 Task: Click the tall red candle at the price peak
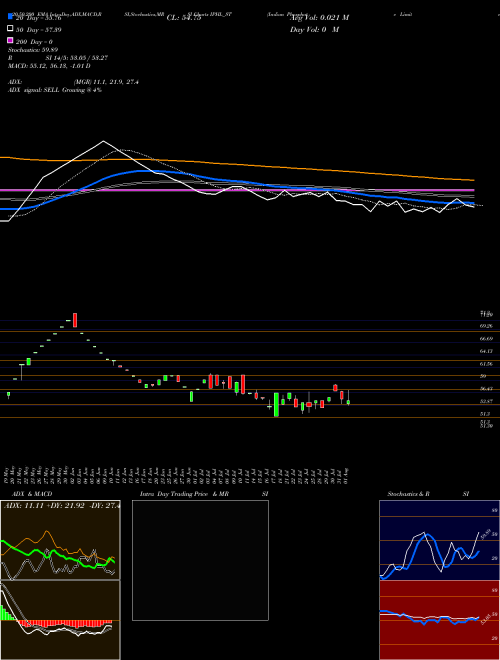click(75, 320)
